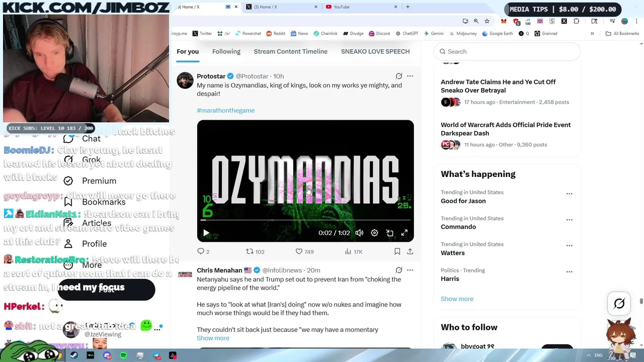Open video settings gear on Ozymandias player
The width and height of the screenshot is (644, 362).
[x=374, y=233]
